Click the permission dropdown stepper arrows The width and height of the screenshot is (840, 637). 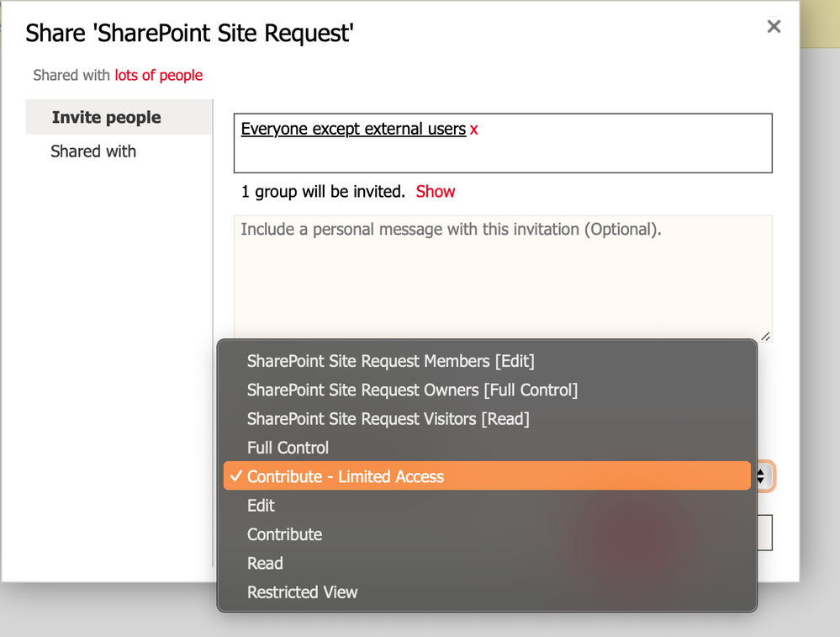pyautogui.click(x=761, y=476)
